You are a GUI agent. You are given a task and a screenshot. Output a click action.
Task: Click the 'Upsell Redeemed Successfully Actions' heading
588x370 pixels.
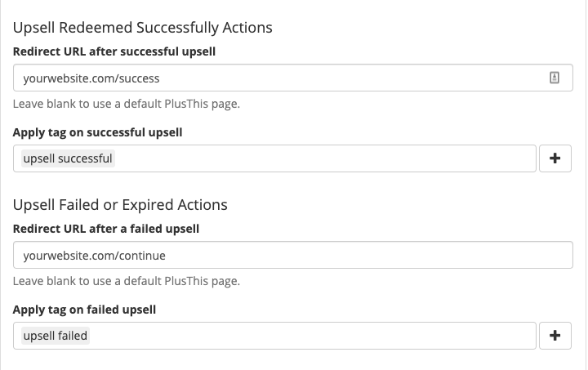coord(142,28)
